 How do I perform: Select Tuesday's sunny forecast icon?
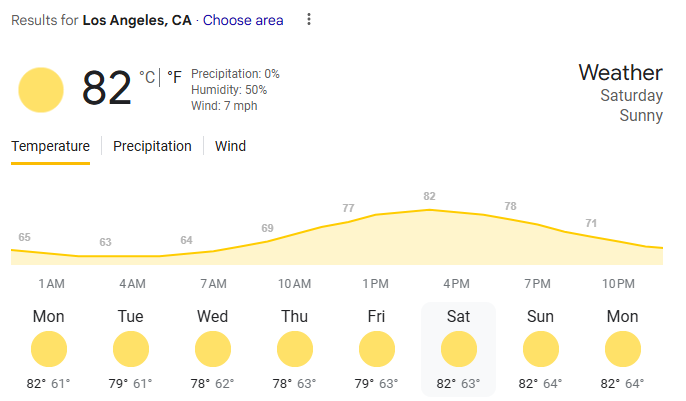[131, 350]
